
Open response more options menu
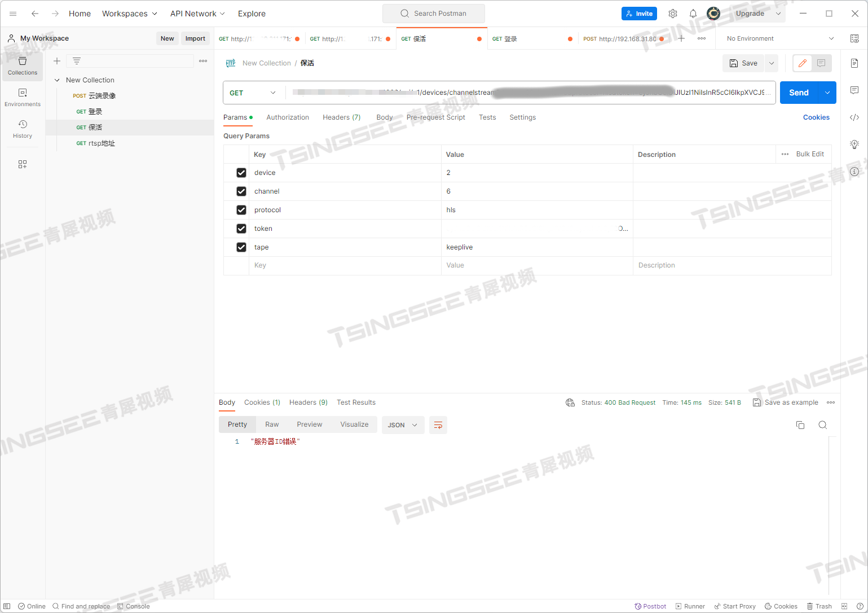831,402
